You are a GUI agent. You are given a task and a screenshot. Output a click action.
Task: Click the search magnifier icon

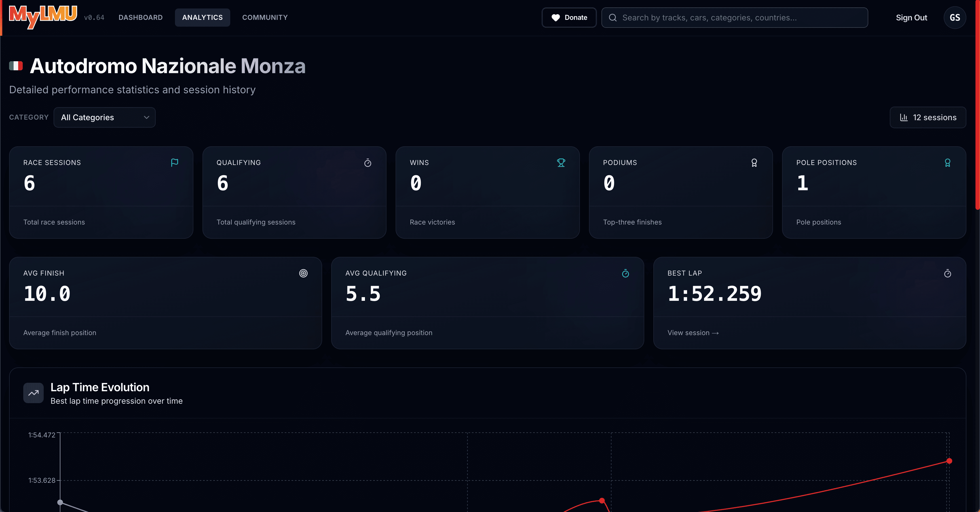tap(612, 18)
